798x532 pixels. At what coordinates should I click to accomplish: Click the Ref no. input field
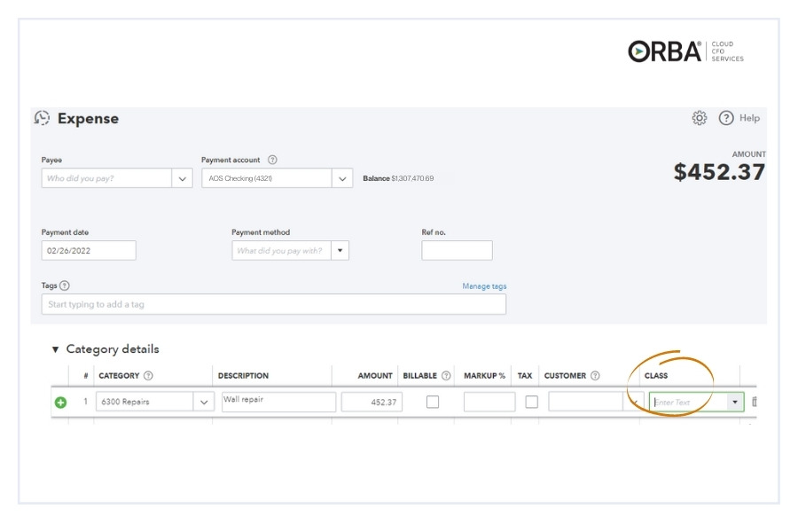457,251
